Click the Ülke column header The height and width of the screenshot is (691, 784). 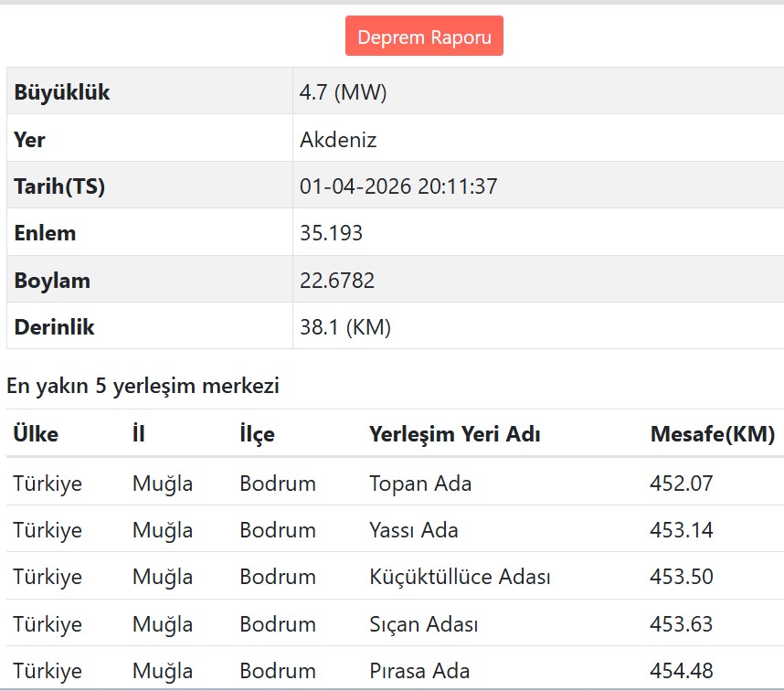pos(36,434)
